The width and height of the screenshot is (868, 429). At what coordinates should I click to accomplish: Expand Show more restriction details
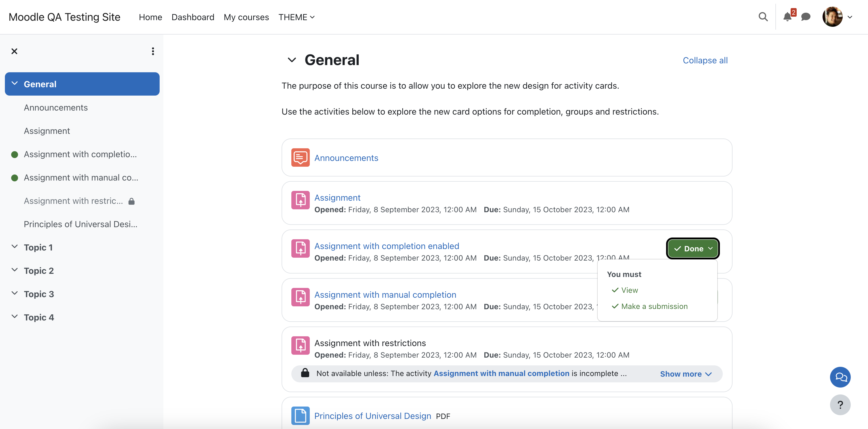[x=686, y=374]
